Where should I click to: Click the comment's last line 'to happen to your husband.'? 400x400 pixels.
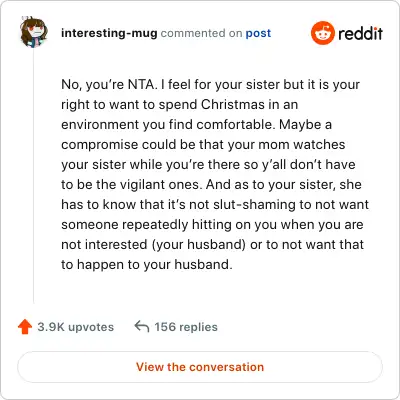pyautogui.click(x=147, y=264)
